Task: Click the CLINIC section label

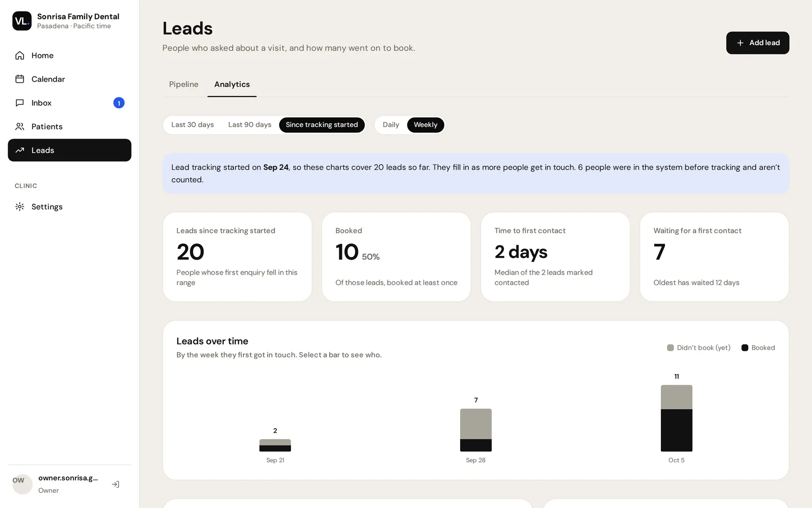Action: click(26, 186)
